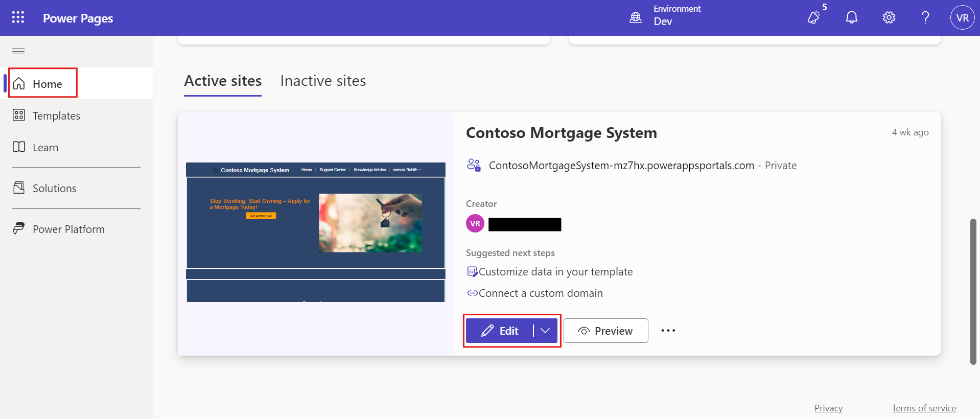Click the Edit button for Contoso site
This screenshot has height=419, width=980.
[x=500, y=331]
